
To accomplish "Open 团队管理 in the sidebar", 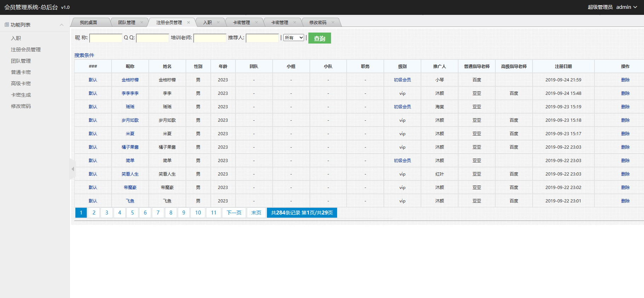I will (x=21, y=61).
